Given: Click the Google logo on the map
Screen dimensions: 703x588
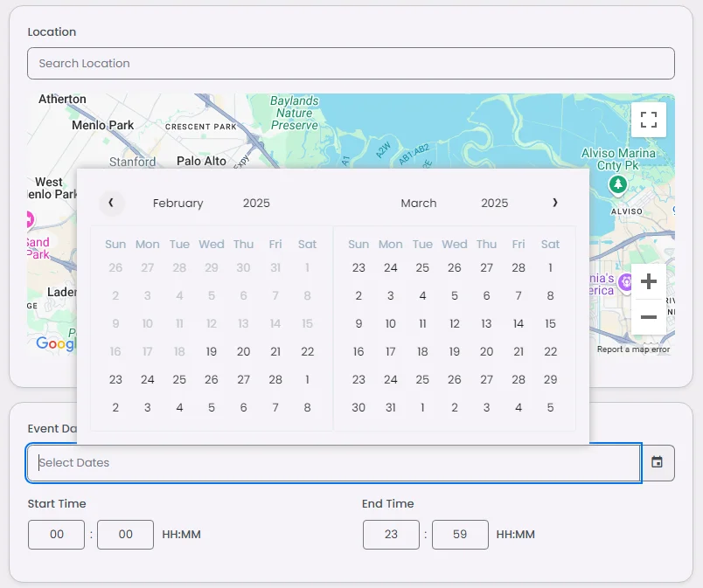Looking at the screenshot, I should coord(56,344).
